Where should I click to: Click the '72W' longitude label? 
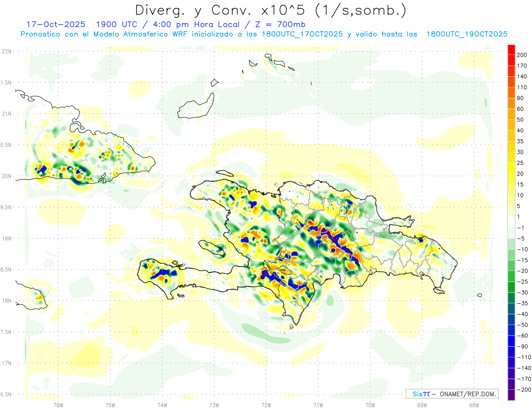point(266,405)
